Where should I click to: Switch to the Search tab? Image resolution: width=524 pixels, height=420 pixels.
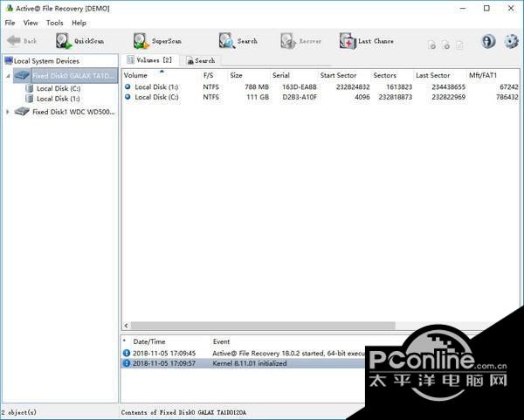[201, 60]
